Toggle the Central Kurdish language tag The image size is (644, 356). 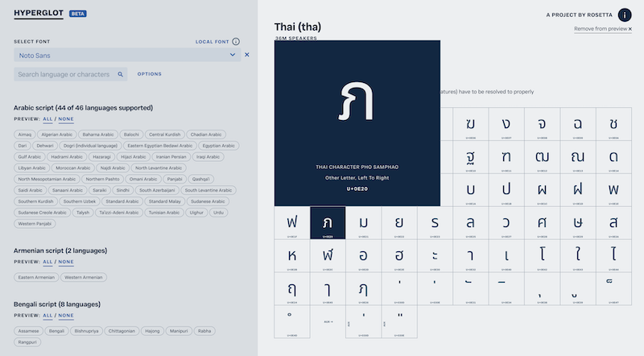(165, 135)
